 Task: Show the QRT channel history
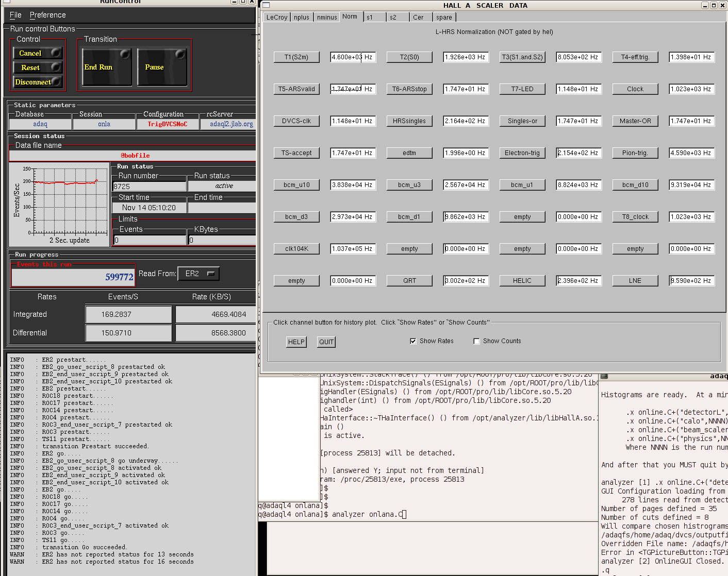tap(409, 281)
